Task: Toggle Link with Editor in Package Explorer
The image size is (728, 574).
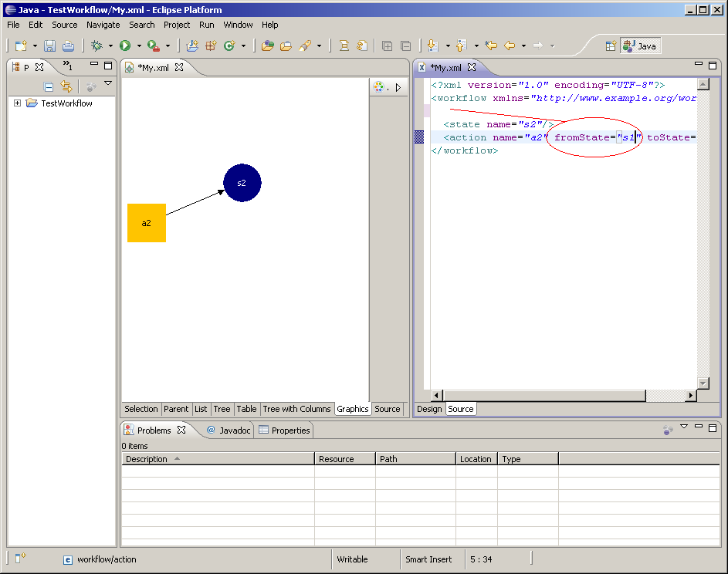Action: coord(66,86)
